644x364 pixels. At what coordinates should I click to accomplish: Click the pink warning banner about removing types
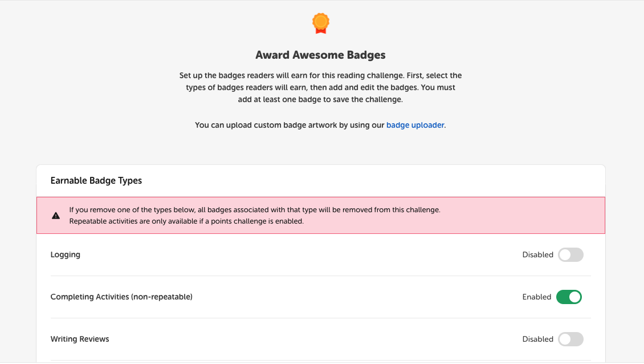tap(320, 215)
